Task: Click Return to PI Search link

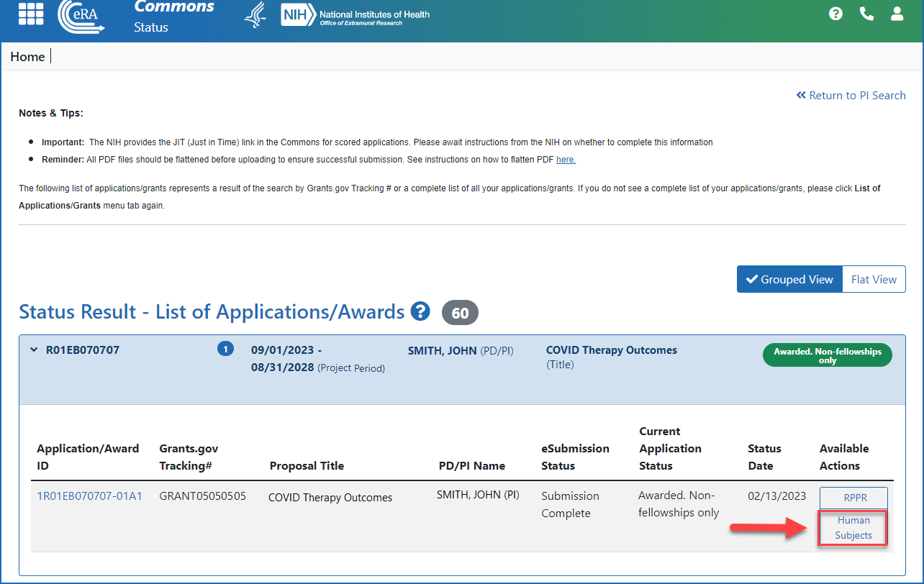Action: coord(851,95)
